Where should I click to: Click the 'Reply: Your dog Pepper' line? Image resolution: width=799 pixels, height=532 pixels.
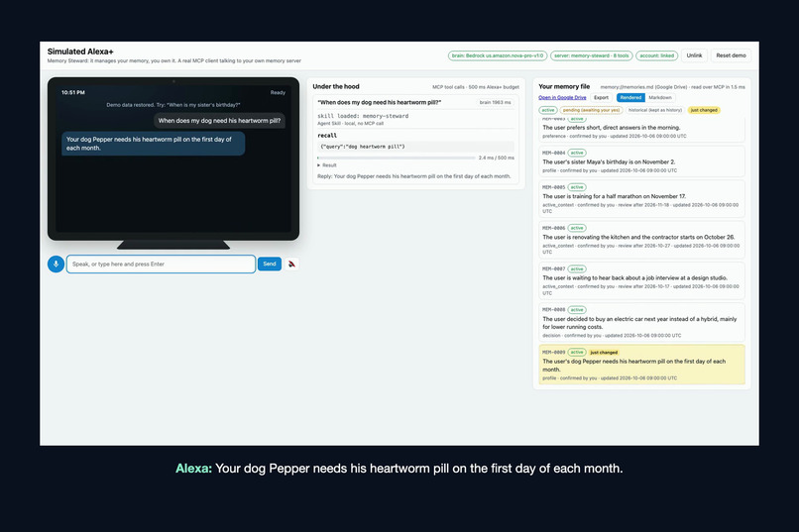click(413, 176)
